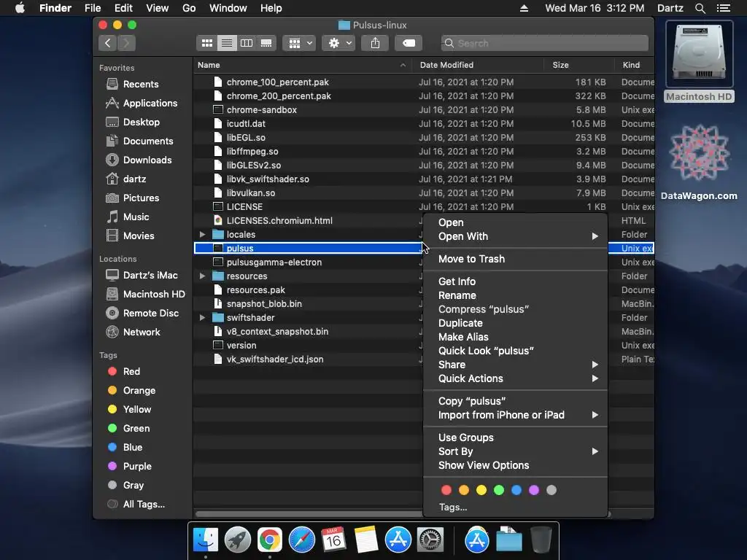Toggle Use Groups in the context menu
The height and width of the screenshot is (560, 747).
point(516,437)
